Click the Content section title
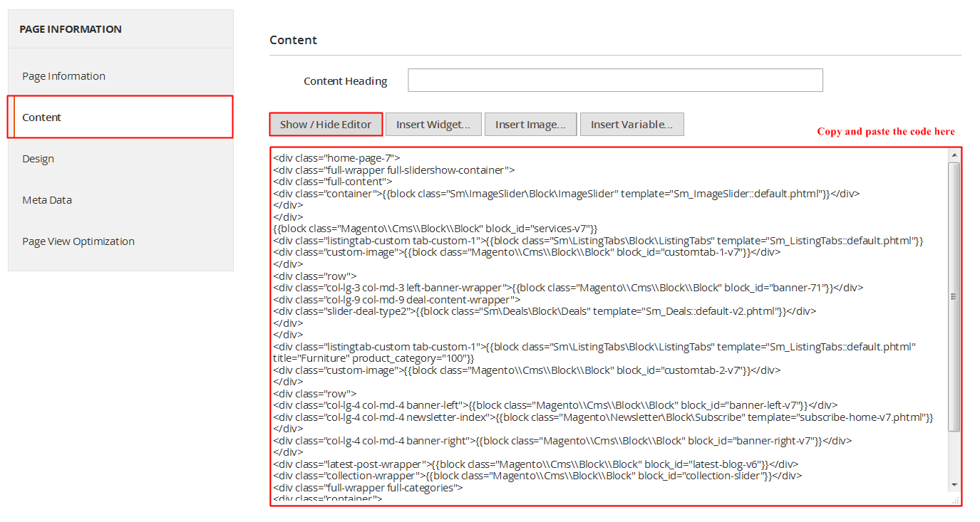The image size is (980, 522). [x=294, y=40]
